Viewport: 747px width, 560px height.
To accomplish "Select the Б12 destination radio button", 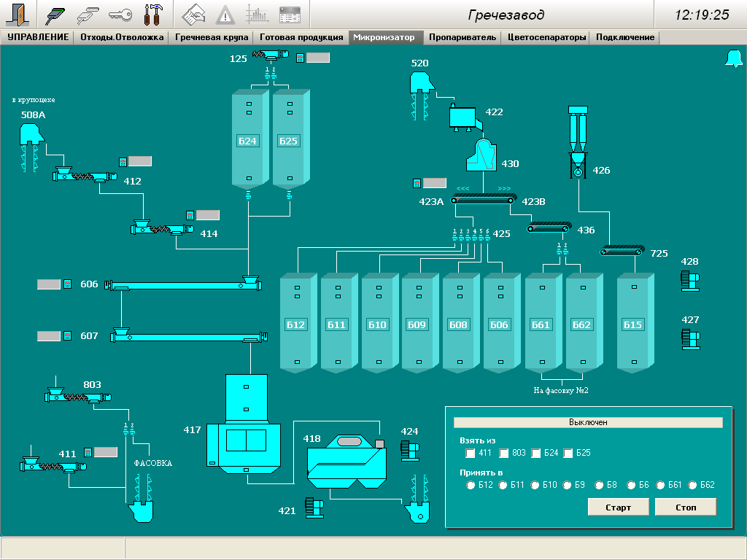I will [471, 485].
